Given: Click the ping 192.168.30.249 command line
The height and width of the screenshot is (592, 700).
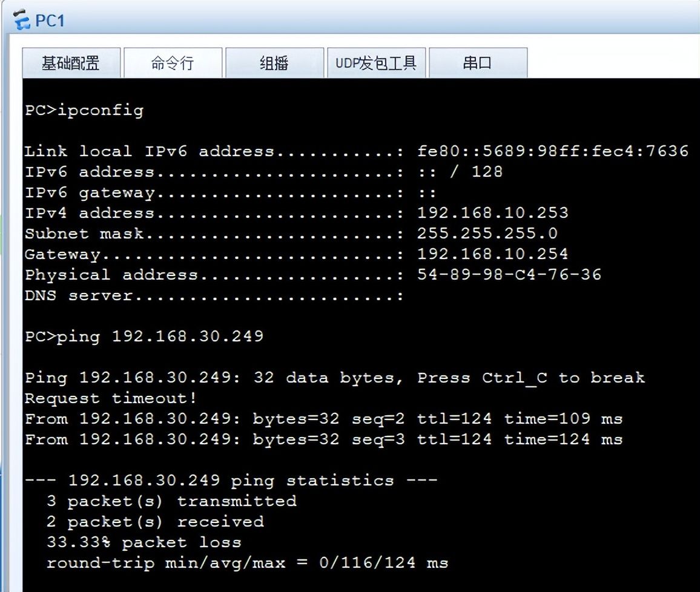Looking at the screenshot, I should tap(144, 337).
